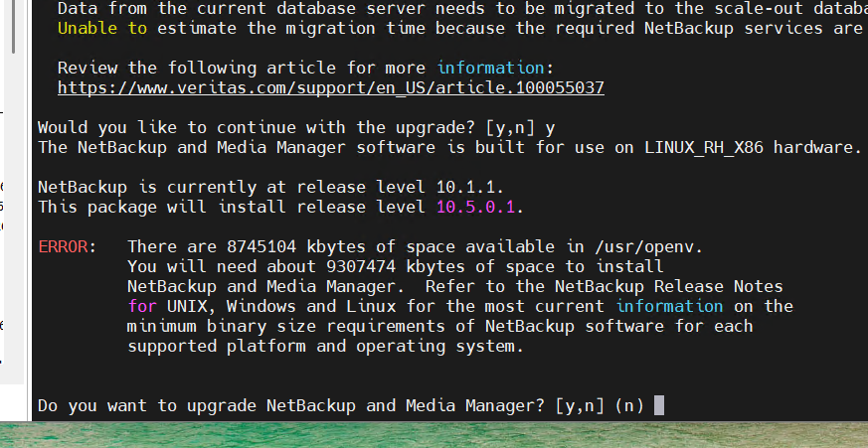Click the cyan 'information' word in error message

(670, 306)
